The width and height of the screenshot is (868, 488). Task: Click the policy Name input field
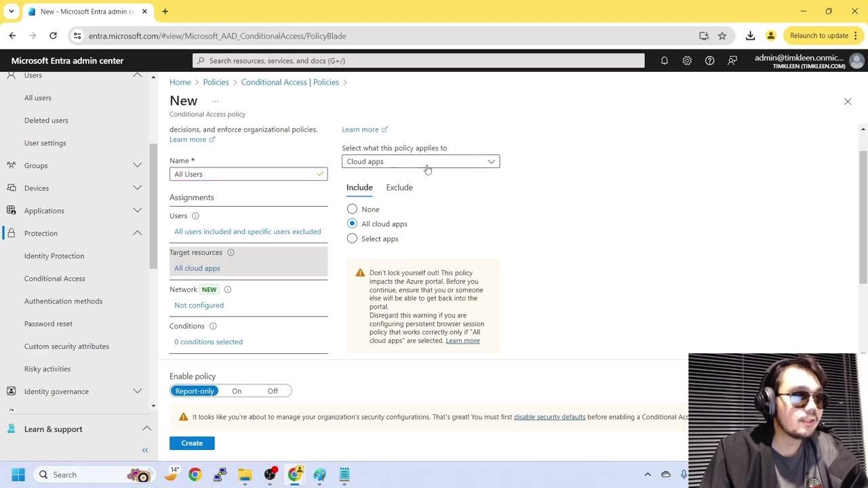pyautogui.click(x=248, y=174)
